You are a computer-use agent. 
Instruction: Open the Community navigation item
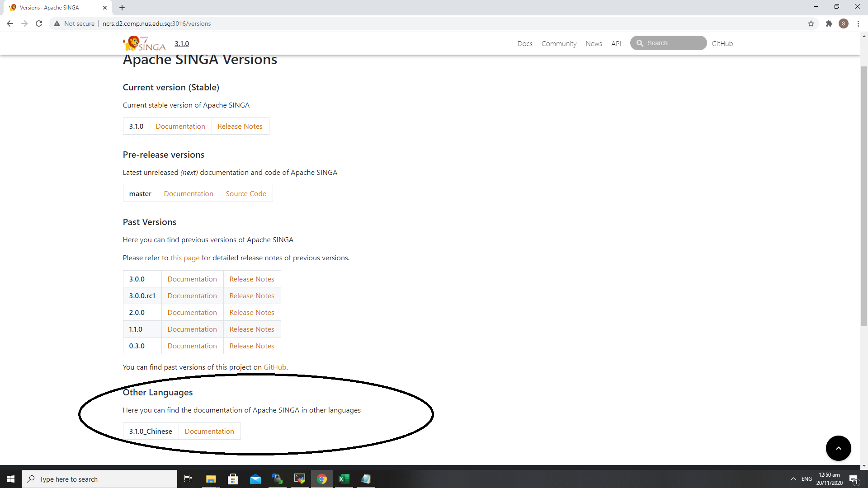[559, 44]
